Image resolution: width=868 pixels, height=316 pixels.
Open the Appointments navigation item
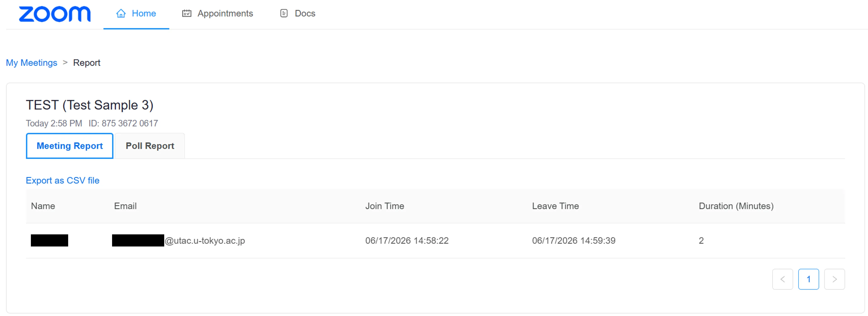(217, 13)
